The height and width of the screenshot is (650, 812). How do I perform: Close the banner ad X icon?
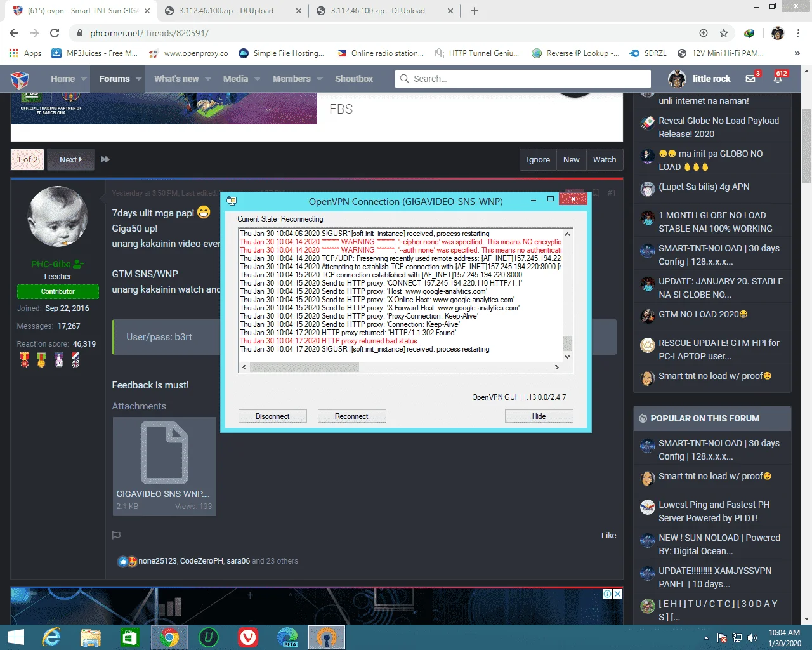617,594
